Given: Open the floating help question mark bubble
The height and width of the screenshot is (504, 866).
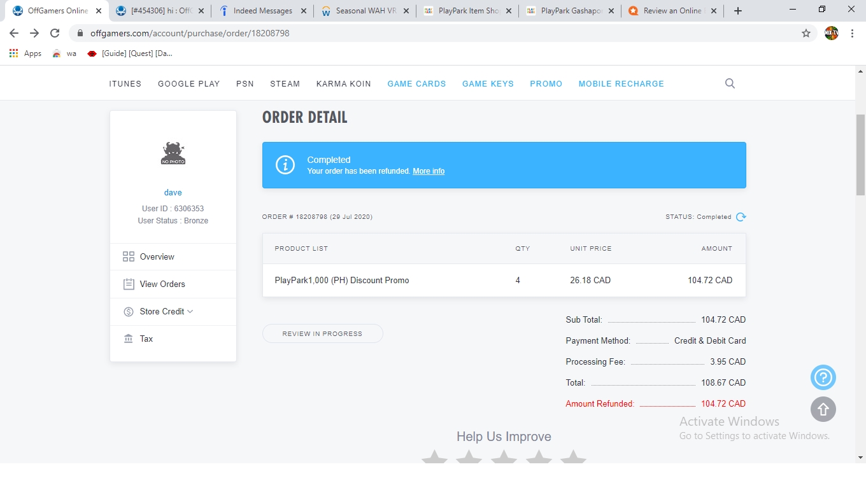Looking at the screenshot, I should [x=823, y=377].
